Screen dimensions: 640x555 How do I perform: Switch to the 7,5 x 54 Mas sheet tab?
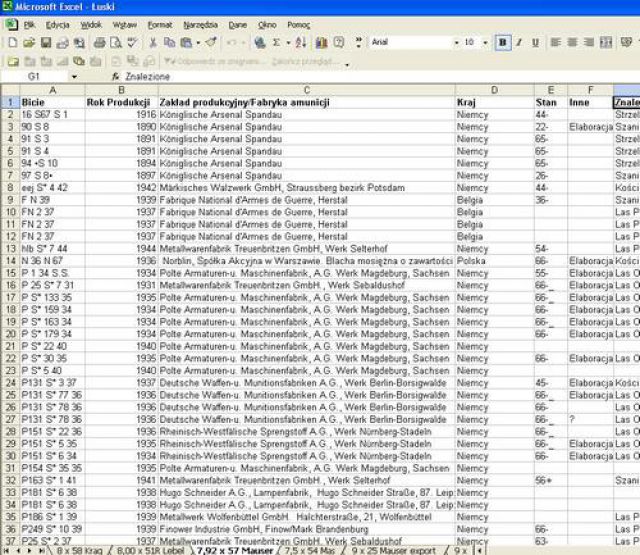310,550
